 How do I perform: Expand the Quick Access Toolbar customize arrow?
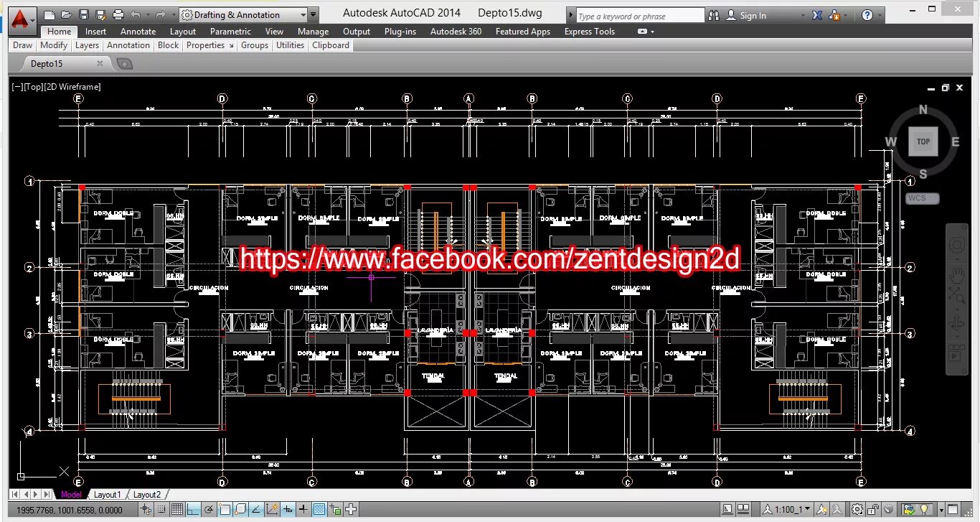click(x=313, y=14)
